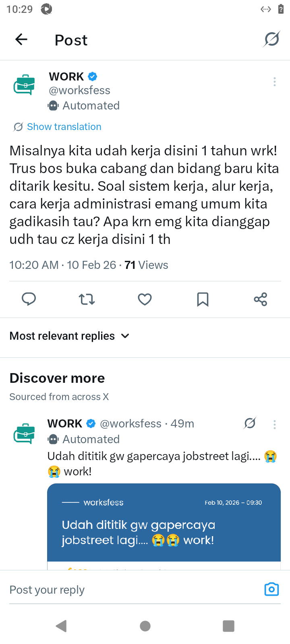
Task: Bookmark this post
Action: pos(203,299)
